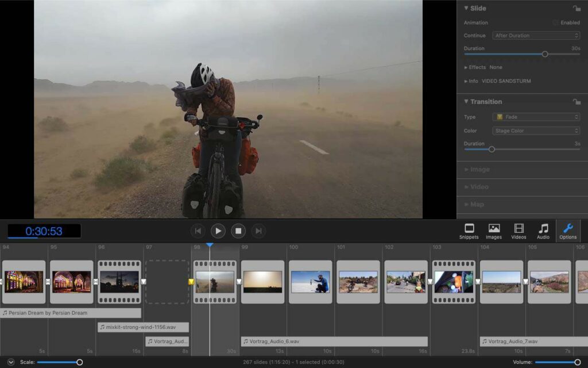The width and height of the screenshot is (588, 368).
Task: Collapse the Slide section triangle
Action: (466, 8)
